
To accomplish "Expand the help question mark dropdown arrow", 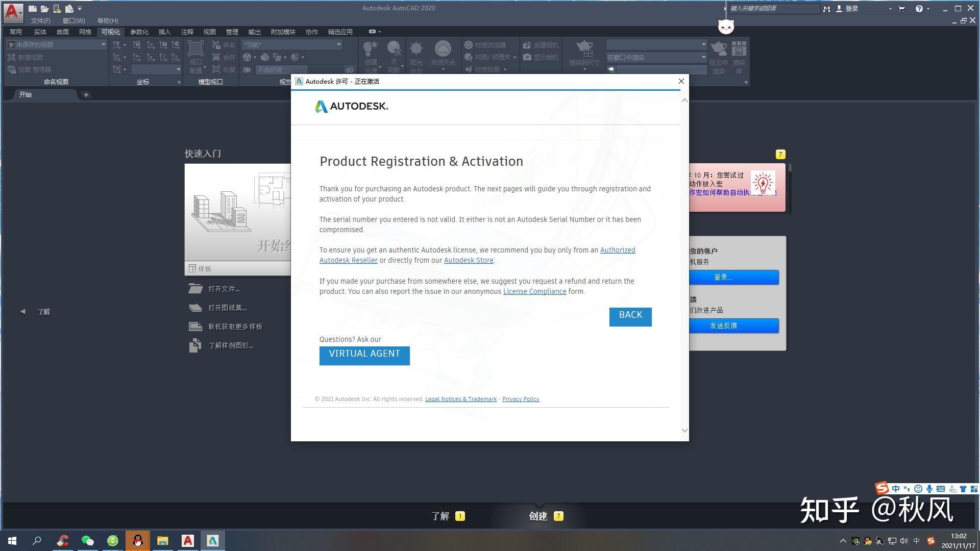I will pyautogui.click(x=928, y=9).
